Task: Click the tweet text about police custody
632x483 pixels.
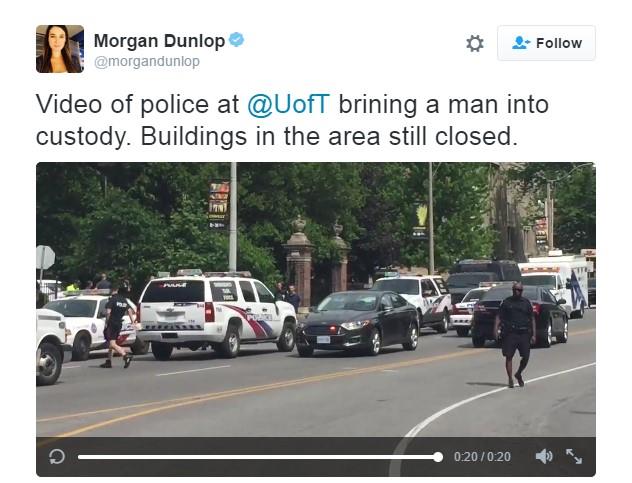Action: coord(292,120)
